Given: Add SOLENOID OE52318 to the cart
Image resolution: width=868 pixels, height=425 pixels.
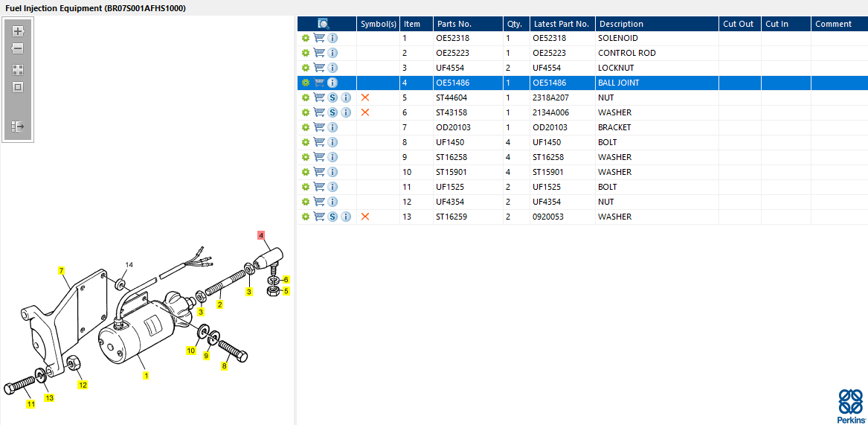Looking at the screenshot, I should pyautogui.click(x=319, y=38).
